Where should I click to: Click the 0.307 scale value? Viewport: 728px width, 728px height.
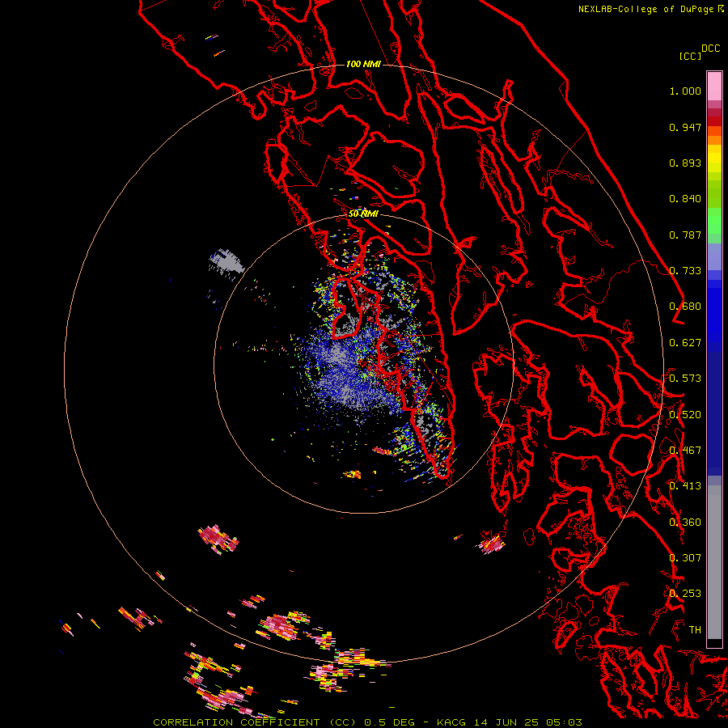[685, 558]
